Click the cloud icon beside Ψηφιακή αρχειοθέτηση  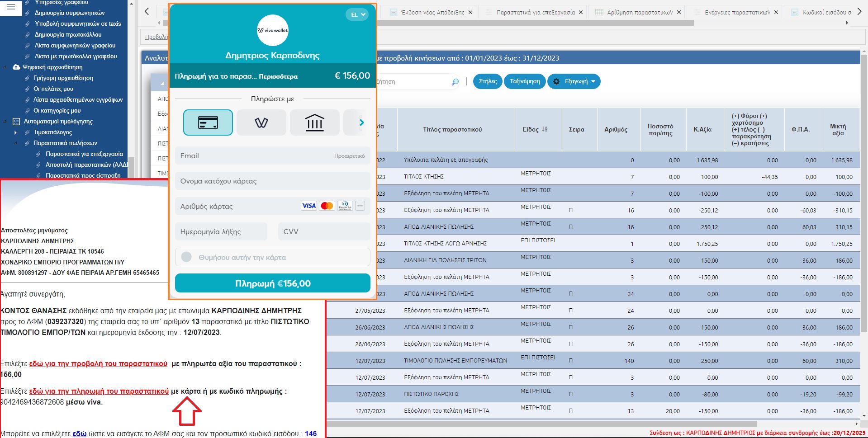tap(16, 67)
